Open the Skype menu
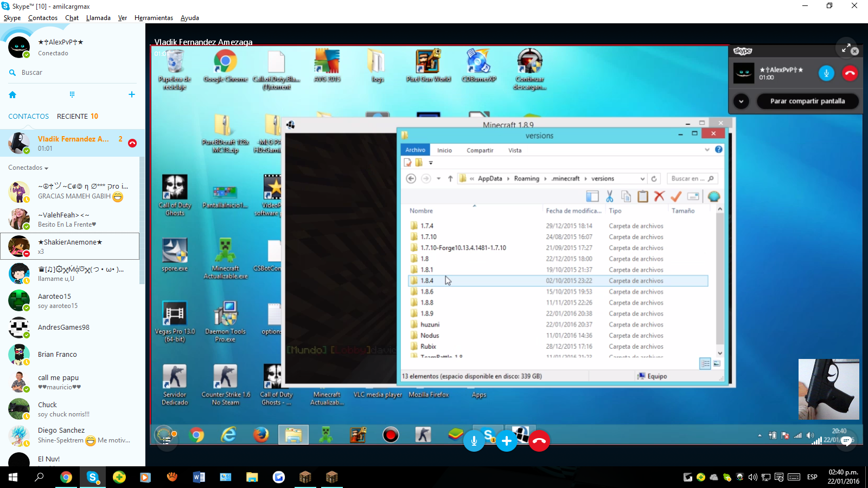The width and height of the screenshot is (868, 488). pyautogui.click(x=12, y=18)
